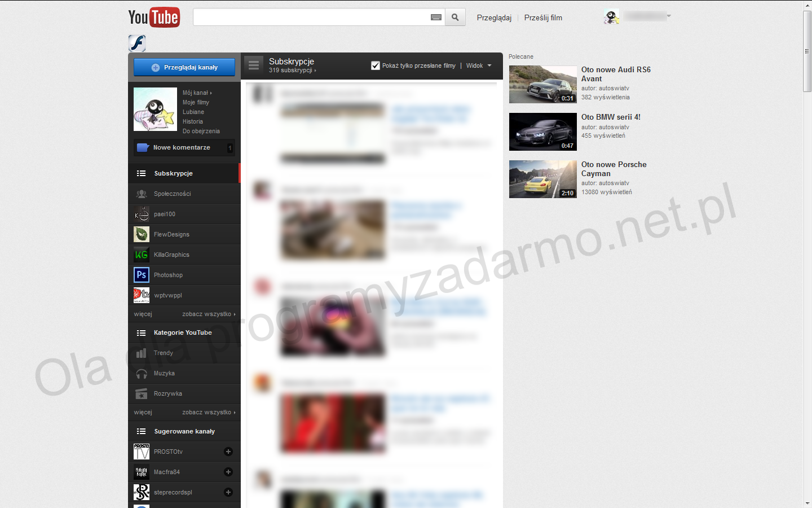Image resolution: width=812 pixels, height=508 pixels.
Task: Click the page vertical scrollbar thumb
Action: tap(807, 51)
